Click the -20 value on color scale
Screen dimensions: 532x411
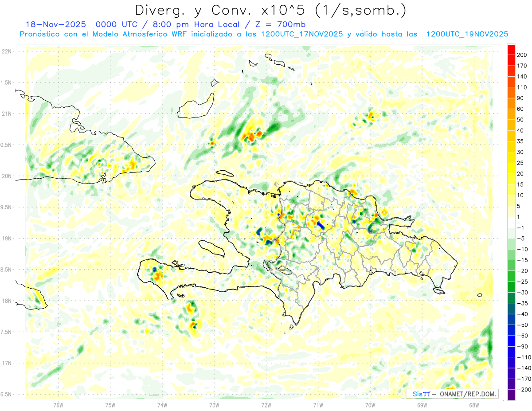pos(522,271)
